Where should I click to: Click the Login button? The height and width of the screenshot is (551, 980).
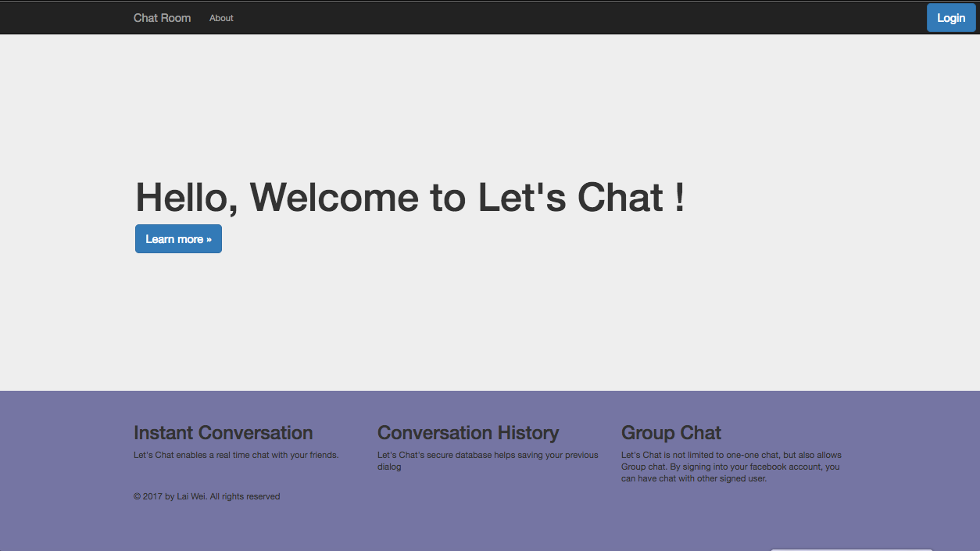tap(950, 17)
